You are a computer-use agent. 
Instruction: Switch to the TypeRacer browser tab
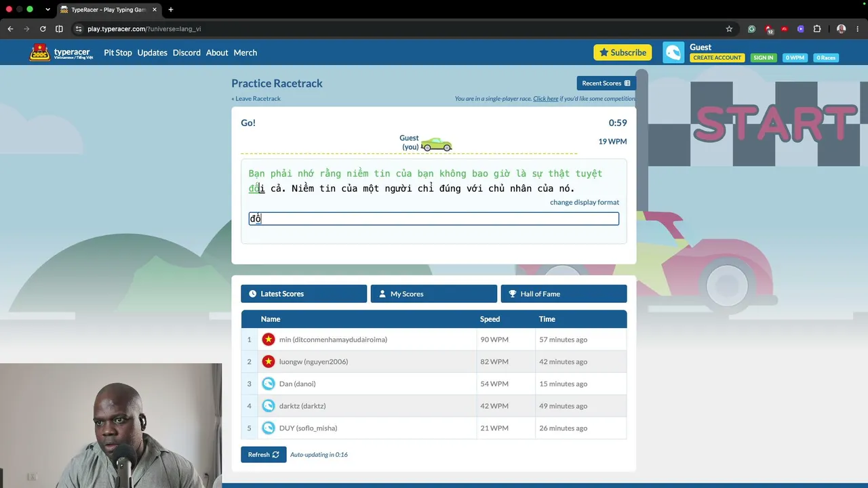pyautogui.click(x=108, y=9)
